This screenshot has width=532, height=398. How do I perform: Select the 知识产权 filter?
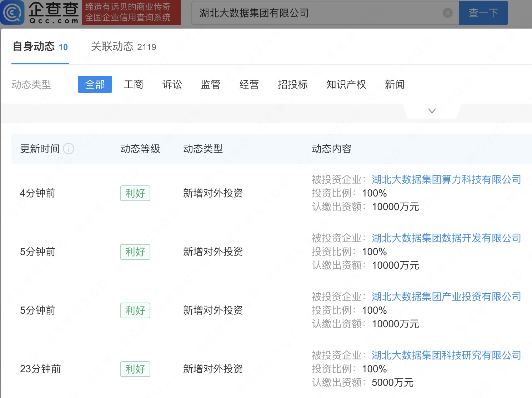point(346,84)
